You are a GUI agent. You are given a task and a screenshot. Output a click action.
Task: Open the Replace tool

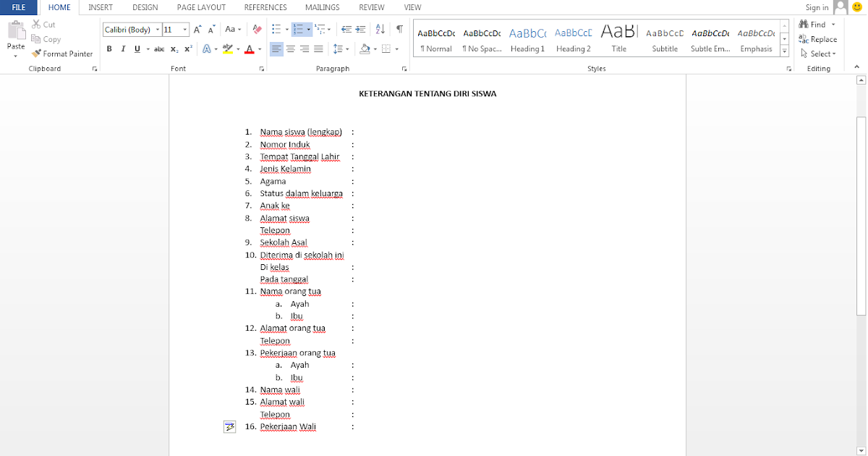pyautogui.click(x=818, y=39)
